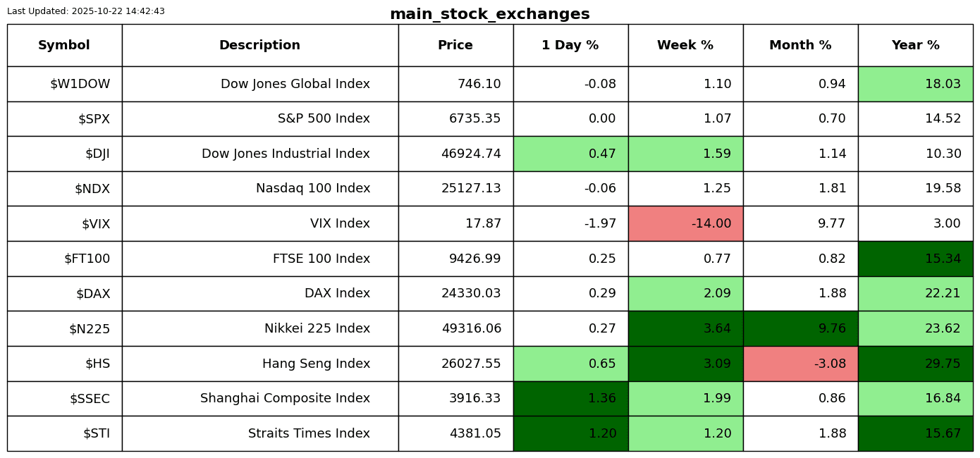Click the Nikkei 225 Index description
980x458 pixels.
click(x=317, y=329)
